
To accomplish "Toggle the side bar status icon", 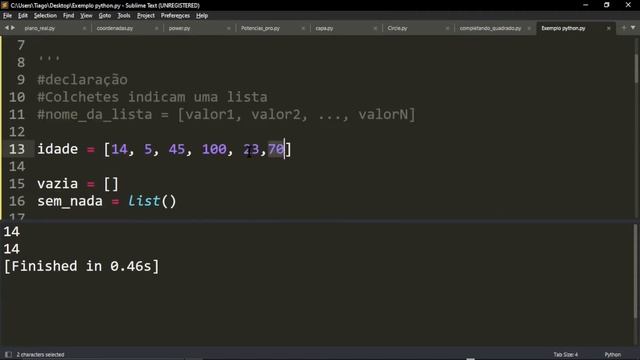I will (8, 354).
